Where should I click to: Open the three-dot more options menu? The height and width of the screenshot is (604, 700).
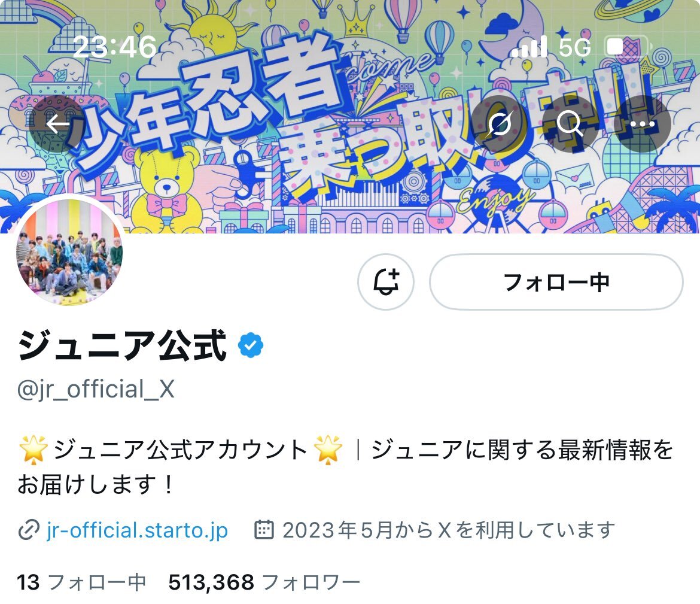click(643, 124)
